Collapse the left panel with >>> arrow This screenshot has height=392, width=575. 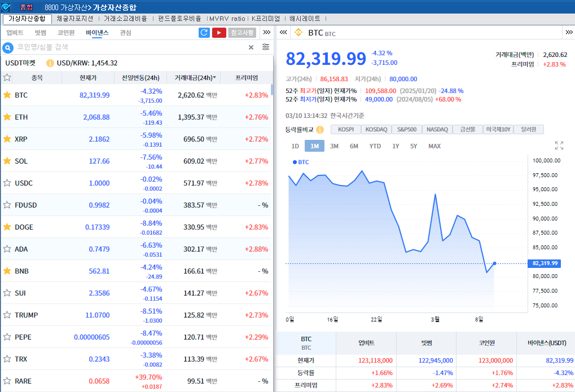(267, 33)
